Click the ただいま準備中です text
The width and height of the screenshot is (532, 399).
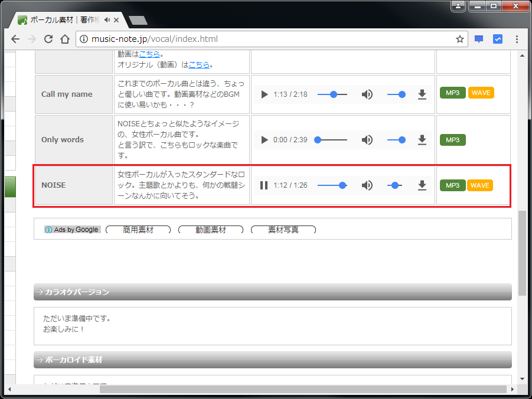tap(77, 319)
